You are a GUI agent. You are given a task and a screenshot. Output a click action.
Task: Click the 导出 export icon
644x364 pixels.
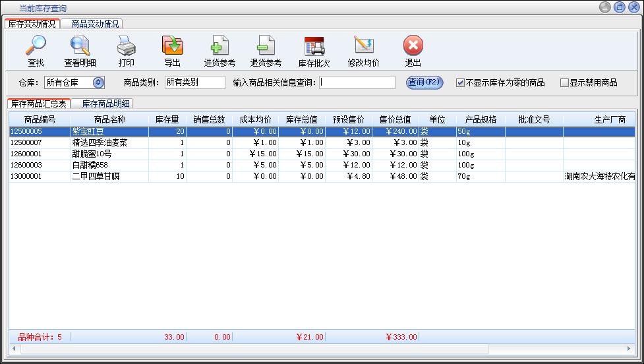coord(172,46)
